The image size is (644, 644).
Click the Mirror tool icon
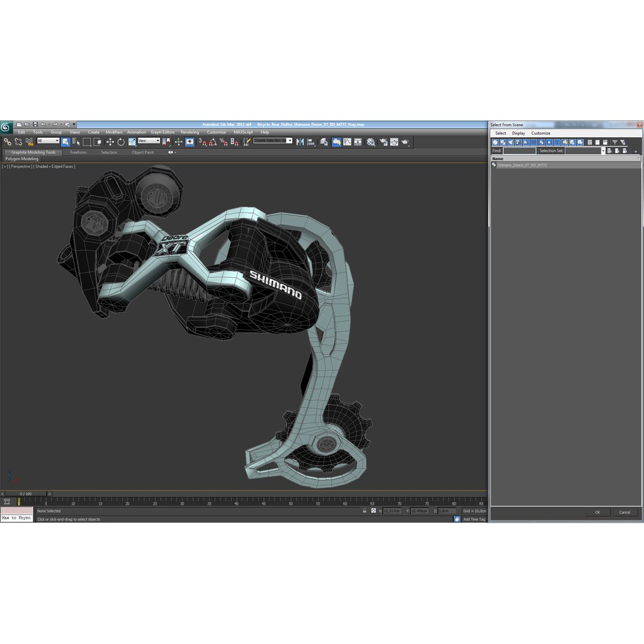300,142
